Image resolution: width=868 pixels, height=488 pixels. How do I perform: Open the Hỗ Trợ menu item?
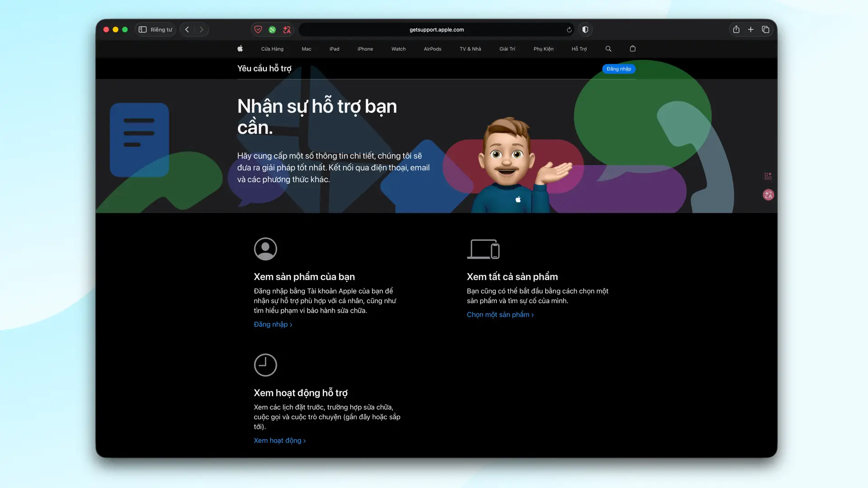pos(579,49)
